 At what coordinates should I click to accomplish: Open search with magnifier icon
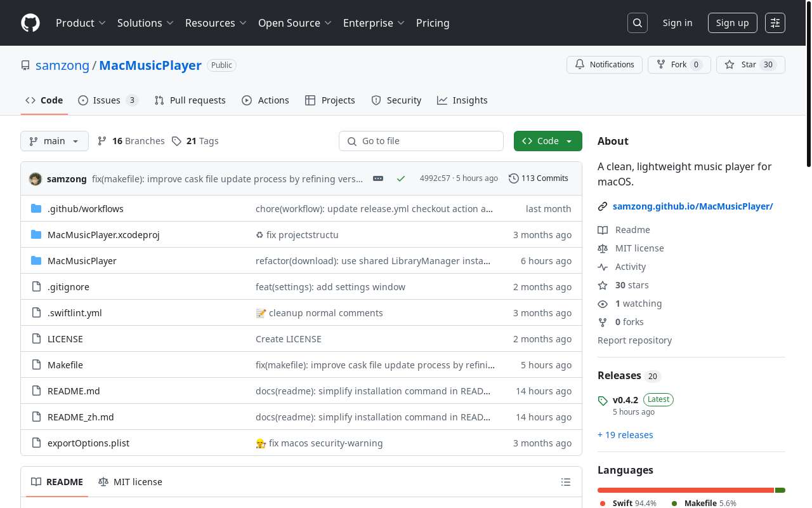click(638, 23)
